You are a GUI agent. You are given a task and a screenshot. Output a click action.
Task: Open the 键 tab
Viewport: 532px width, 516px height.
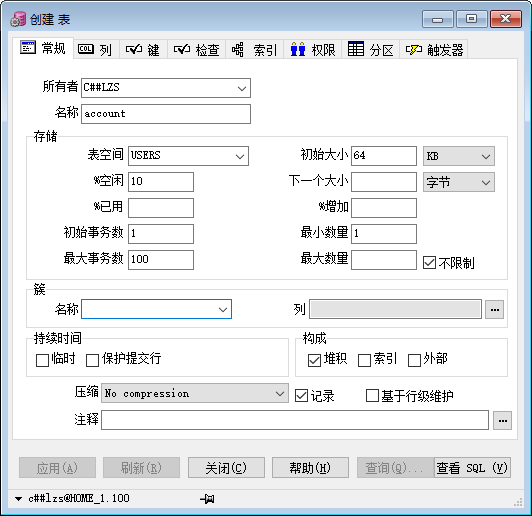click(143, 50)
